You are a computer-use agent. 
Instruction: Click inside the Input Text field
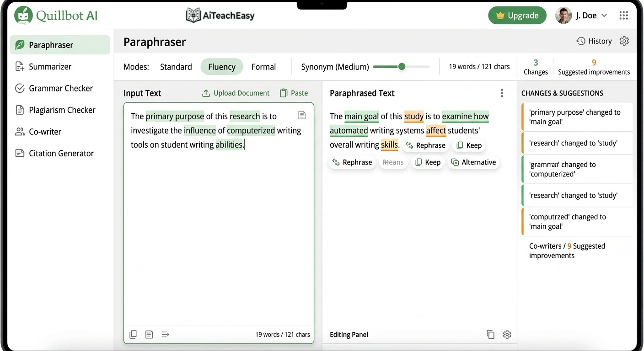[219, 206]
